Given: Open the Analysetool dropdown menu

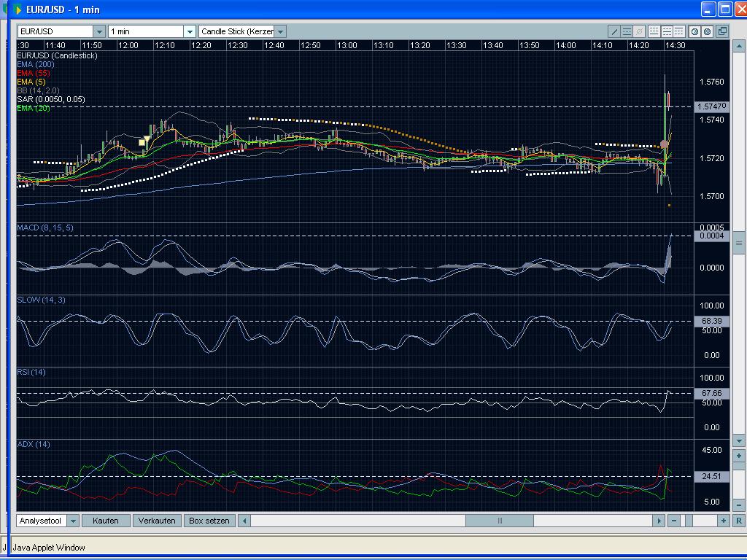Looking at the screenshot, I should pyautogui.click(x=73, y=521).
